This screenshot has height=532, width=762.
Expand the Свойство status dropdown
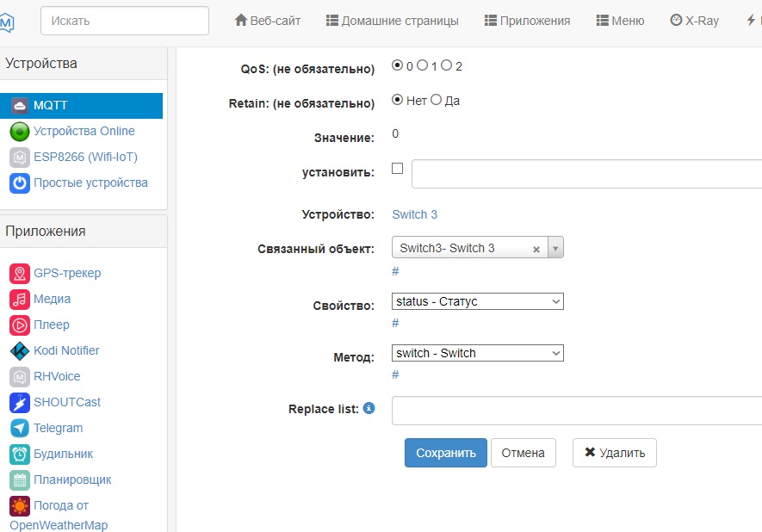coord(478,301)
